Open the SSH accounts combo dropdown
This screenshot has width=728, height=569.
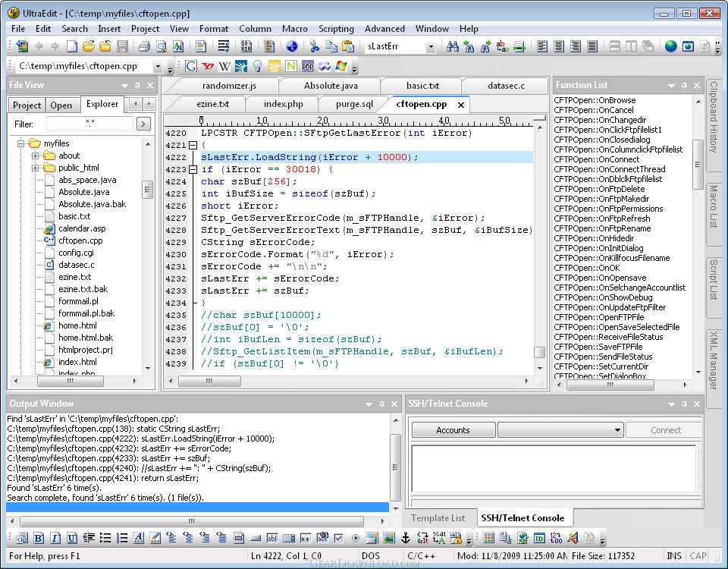coord(617,430)
